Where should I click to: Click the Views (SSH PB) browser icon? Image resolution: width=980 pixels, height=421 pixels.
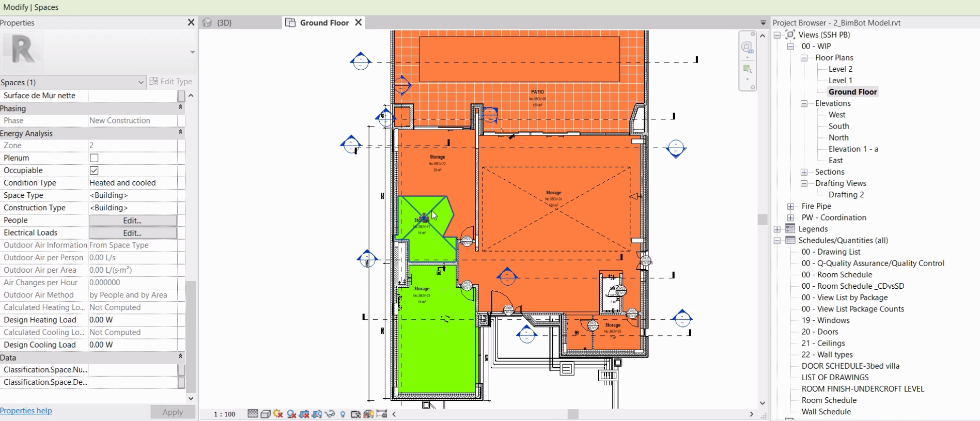790,35
